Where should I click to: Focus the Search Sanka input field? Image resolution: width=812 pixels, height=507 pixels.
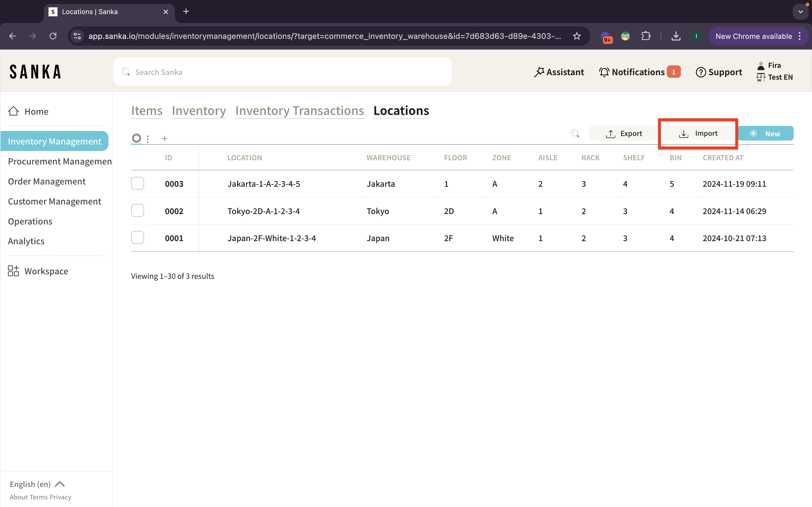(x=282, y=72)
